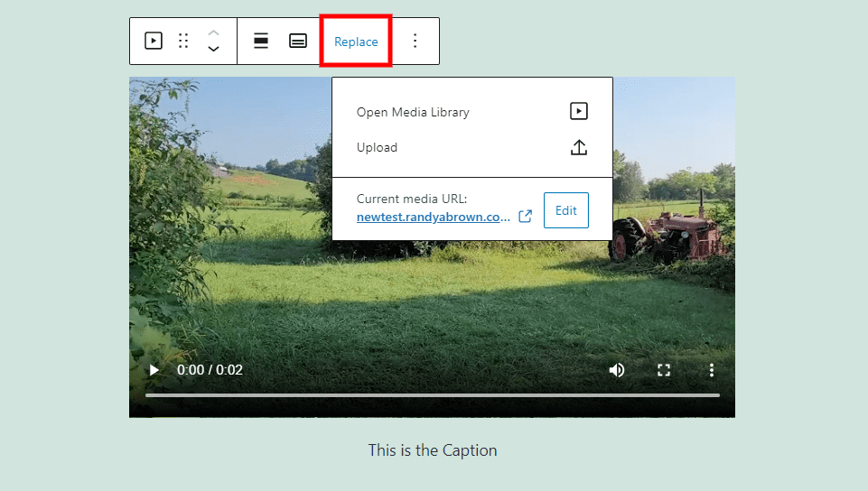Select Open Media Library menu entry
868x491 pixels.
pos(413,112)
